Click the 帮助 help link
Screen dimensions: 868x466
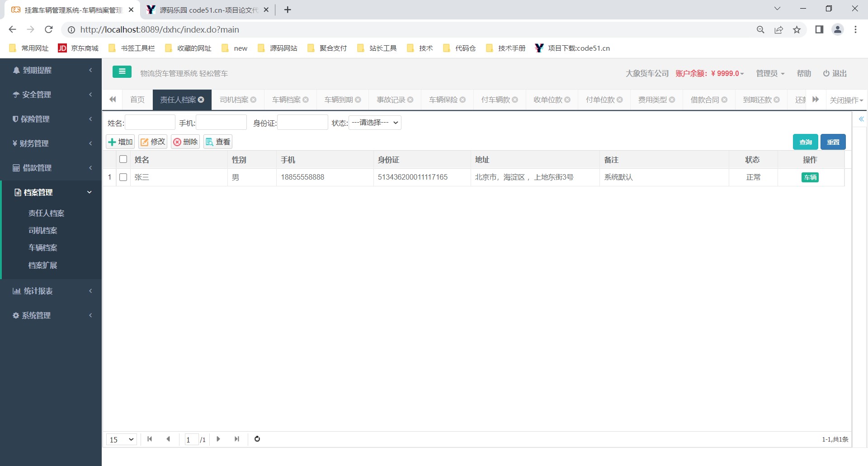(x=804, y=73)
